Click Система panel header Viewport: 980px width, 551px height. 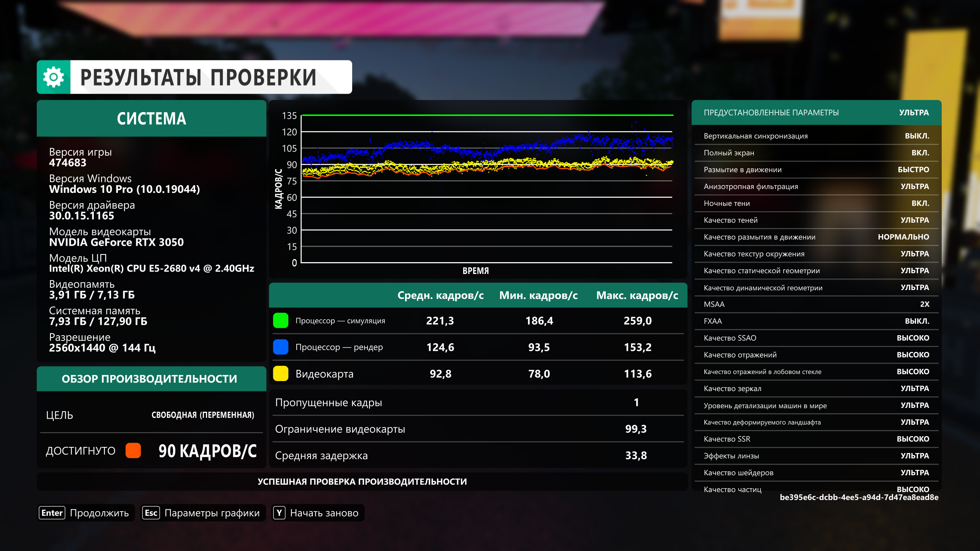[x=151, y=119]
